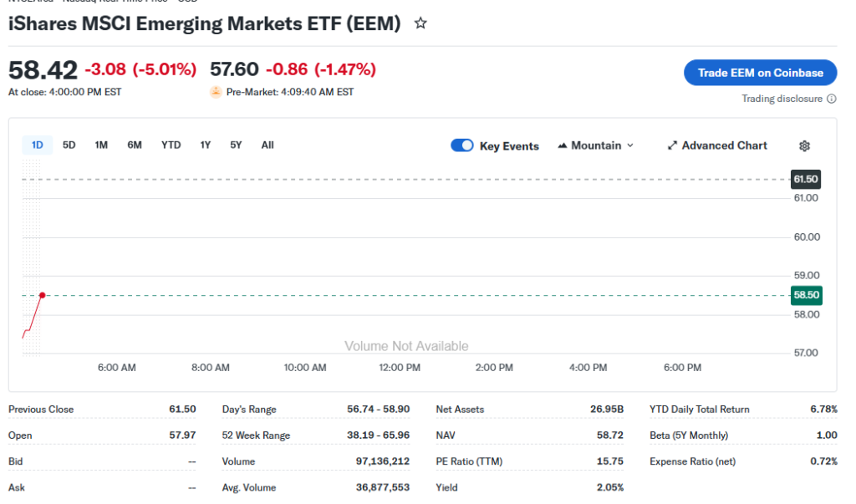Select the All time range
The width and height of the screenshot is (856, 504).
(267, 145)
